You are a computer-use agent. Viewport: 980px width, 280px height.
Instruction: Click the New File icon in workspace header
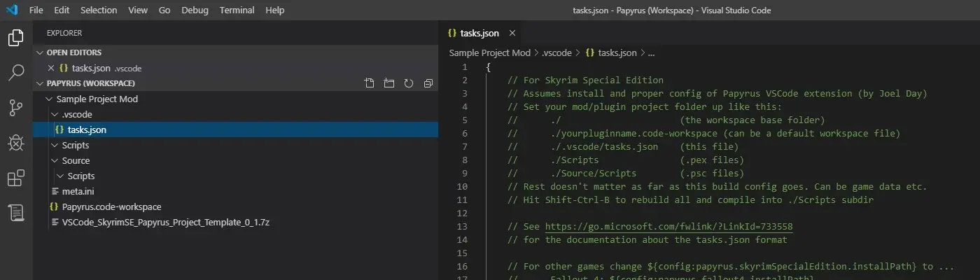click(370, 83)
